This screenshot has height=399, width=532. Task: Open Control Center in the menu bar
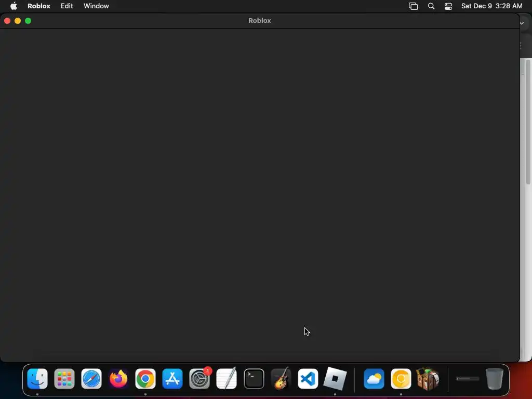tap(448, 6)
